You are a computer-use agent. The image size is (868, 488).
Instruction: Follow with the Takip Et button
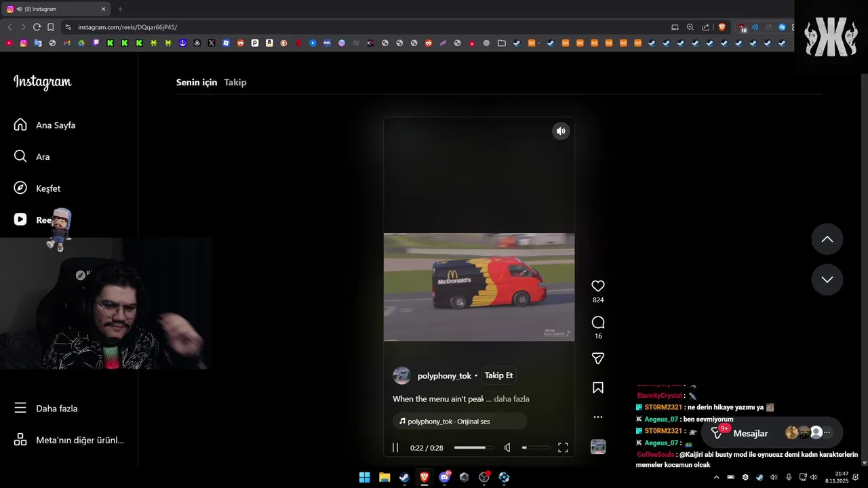pos(498,375)
